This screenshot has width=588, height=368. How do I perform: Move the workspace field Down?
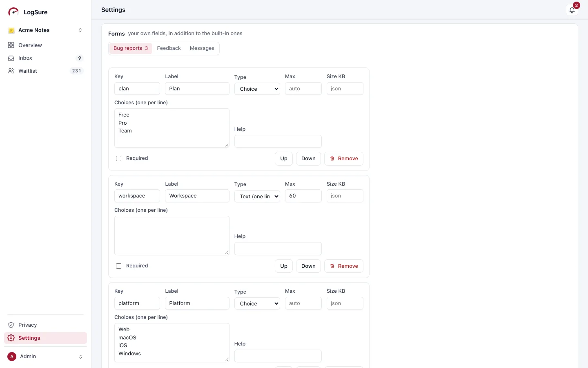(308, 266)
